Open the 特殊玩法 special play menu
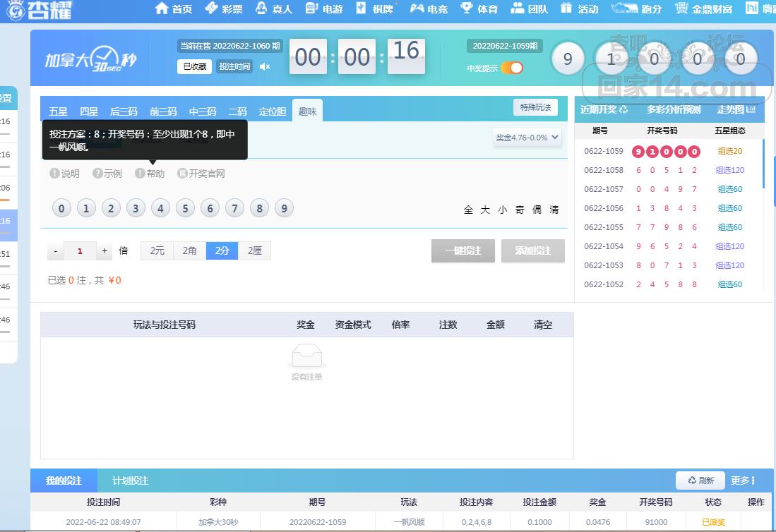776x532 pixels. (x=535, y=107)
